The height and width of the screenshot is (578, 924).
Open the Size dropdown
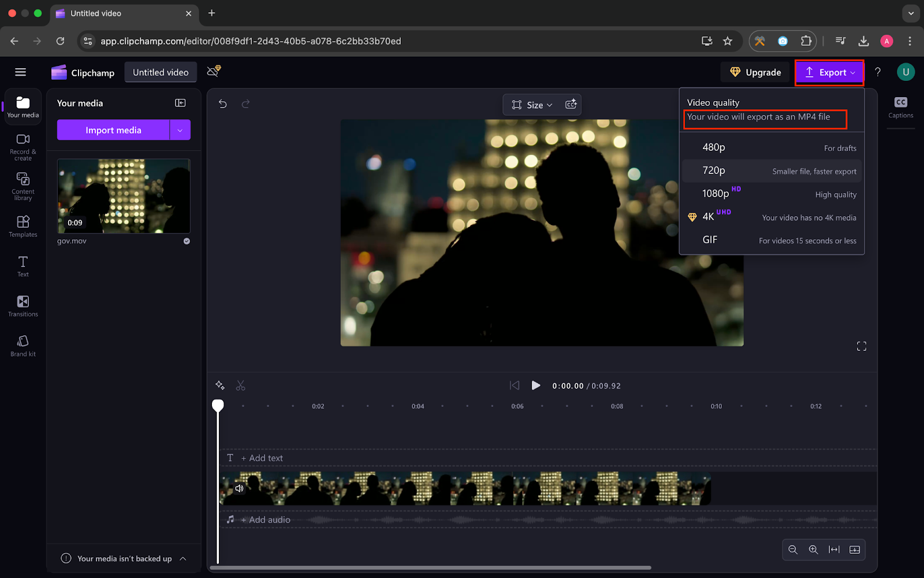pos(532,105)
